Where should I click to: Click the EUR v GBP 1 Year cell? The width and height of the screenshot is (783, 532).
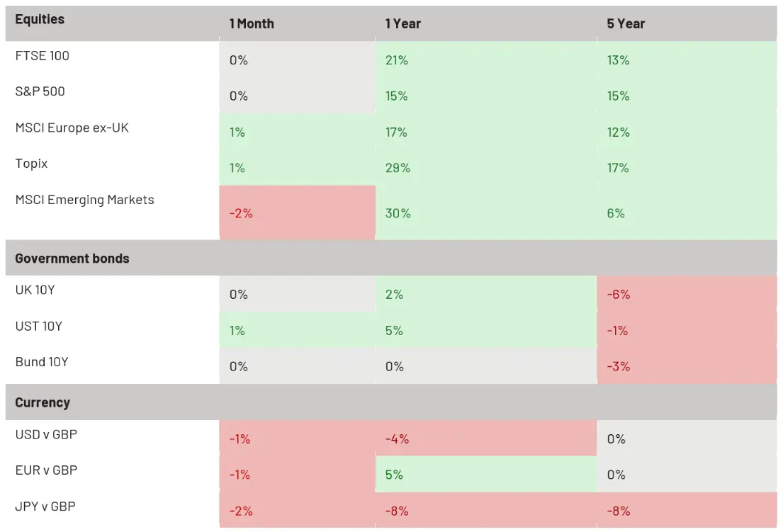coord(395,475)
